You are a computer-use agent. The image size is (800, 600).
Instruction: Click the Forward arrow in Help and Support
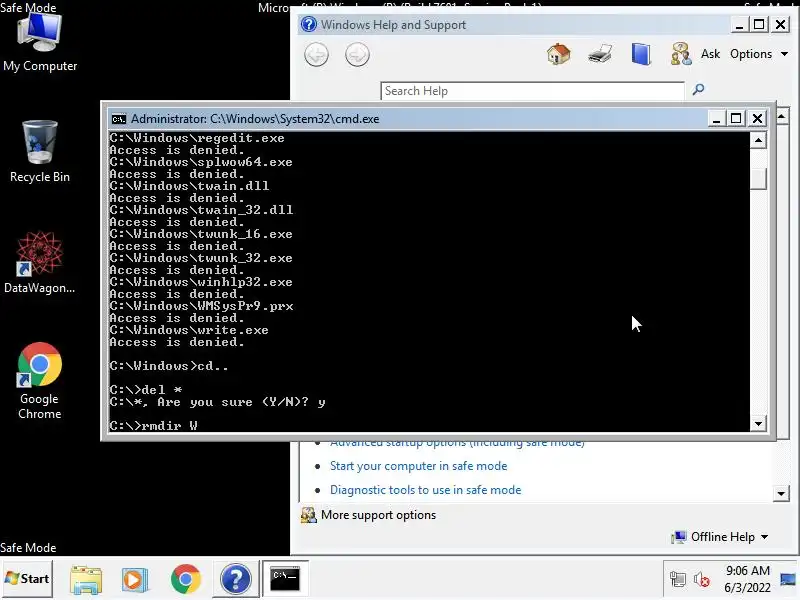pyautogui.click(x=357, y=55)
